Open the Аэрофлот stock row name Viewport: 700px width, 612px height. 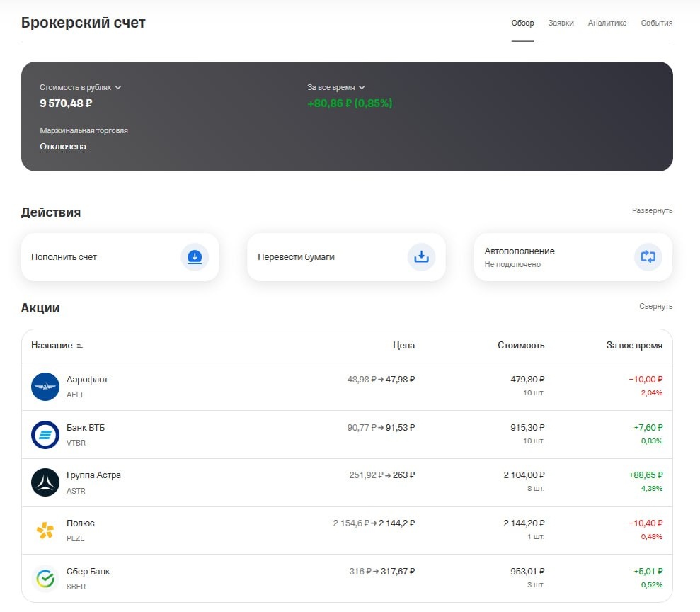point(87,379)
